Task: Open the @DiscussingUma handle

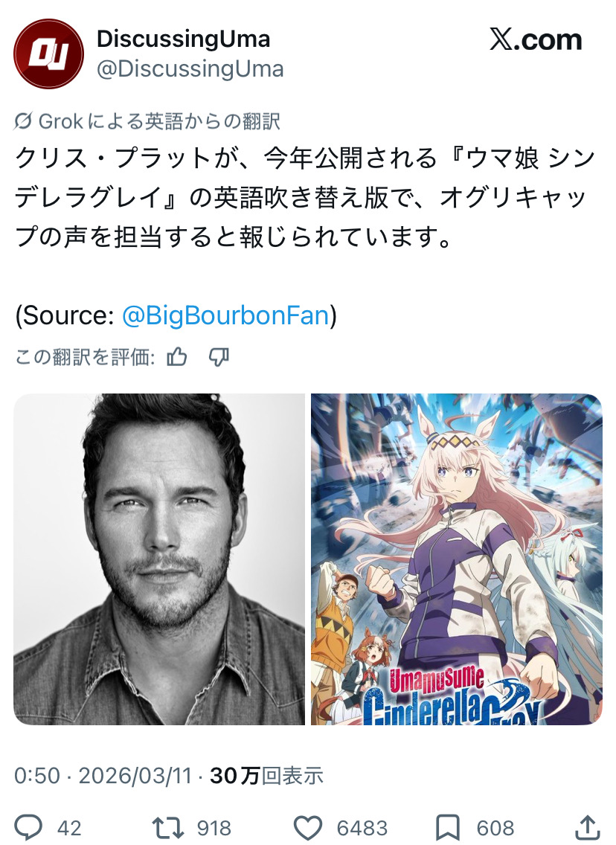Action: pyautogui.click(x=190, y=69)
